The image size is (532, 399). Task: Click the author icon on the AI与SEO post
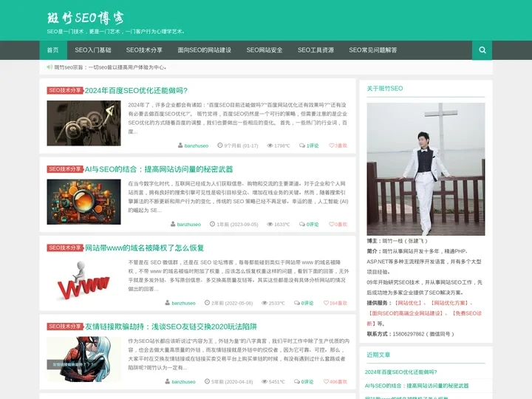[x=173, y=225]
